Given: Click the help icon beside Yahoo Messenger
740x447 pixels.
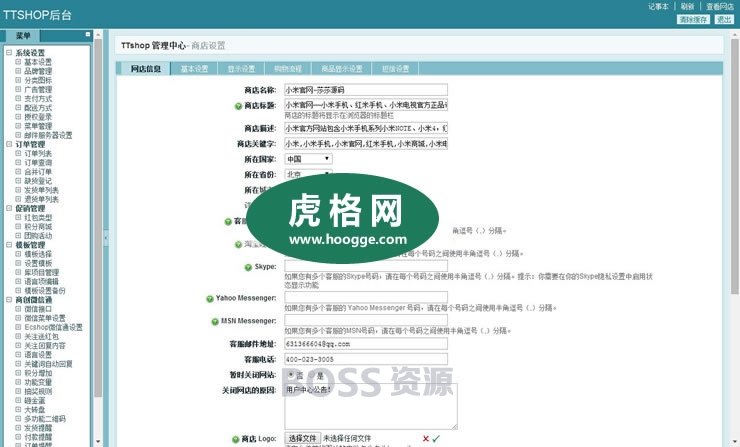Looking at the screenshot, I should (x=210, y=299).
